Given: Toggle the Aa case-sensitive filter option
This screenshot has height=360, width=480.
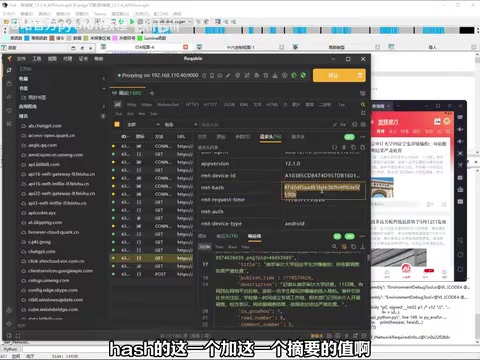Looking at the screenshot, I should coord(343,124).
